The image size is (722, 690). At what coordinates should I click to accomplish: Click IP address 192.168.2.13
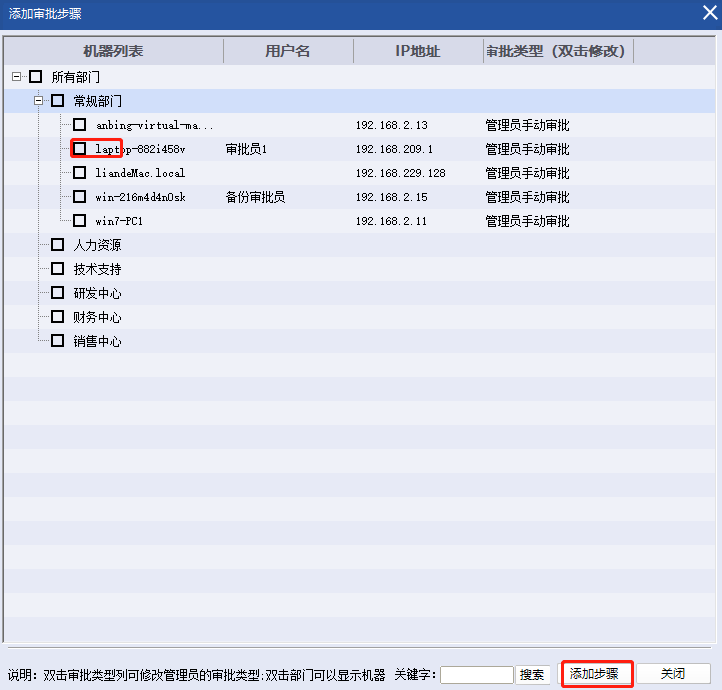(x=391, y=125)
